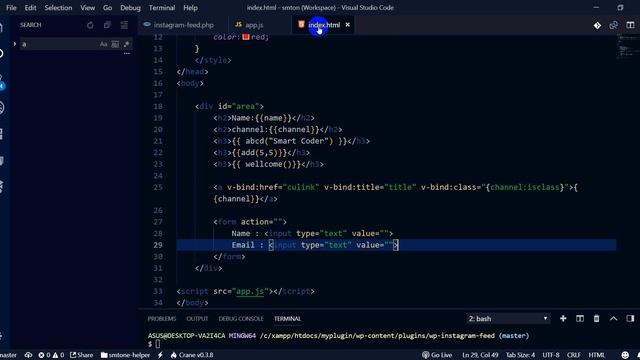Click the lines icon in Search header

(x=124, y=25)
